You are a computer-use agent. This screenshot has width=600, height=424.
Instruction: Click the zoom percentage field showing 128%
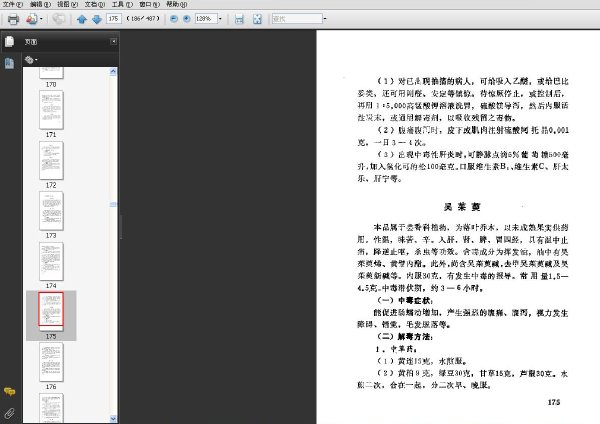pos(206,18)
